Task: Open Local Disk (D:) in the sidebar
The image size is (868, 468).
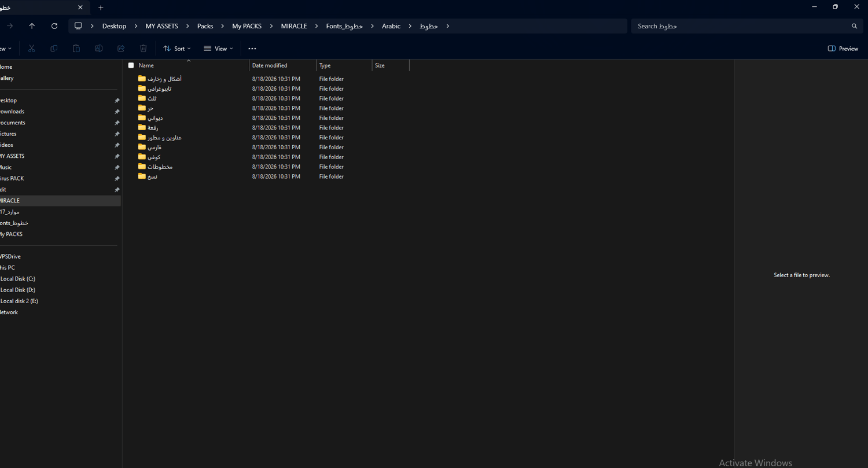Action: [x=18, y=290]
